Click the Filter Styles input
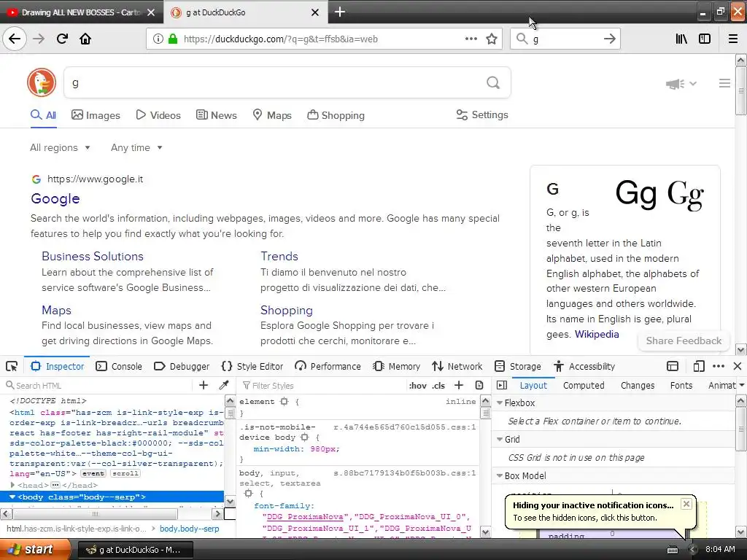Viewport: 747px width, 560px height. point(322,385)
